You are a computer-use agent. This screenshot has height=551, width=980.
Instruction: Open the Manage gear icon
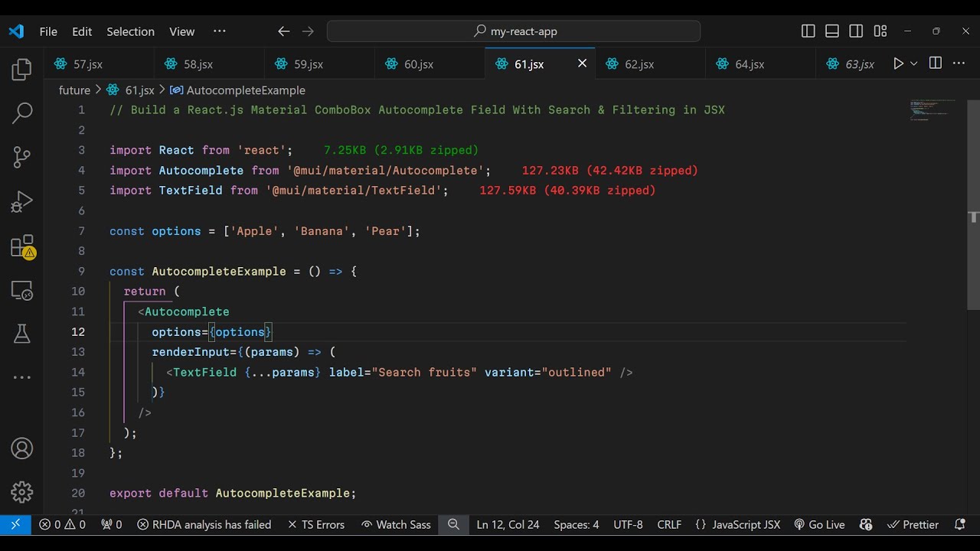(21, 492)
